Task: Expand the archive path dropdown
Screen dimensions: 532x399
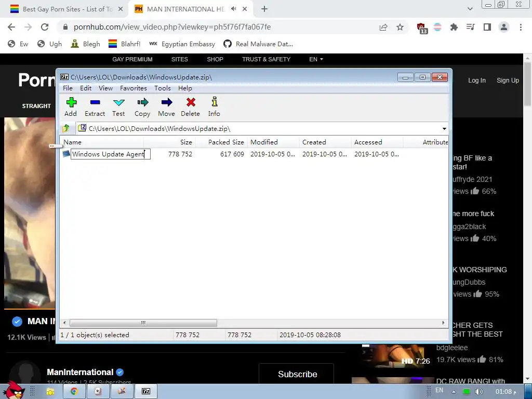Action: click(x=444, y=129)
